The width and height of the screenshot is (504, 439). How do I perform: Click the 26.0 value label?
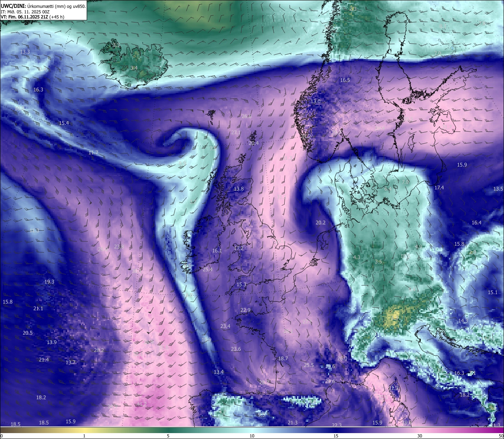(342, 359)
